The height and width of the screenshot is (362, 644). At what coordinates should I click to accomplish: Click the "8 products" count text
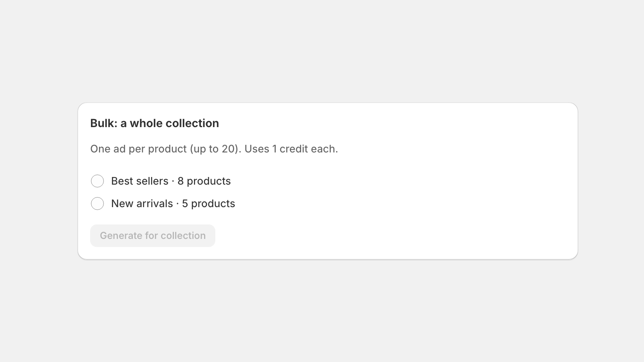coord(204,181)
